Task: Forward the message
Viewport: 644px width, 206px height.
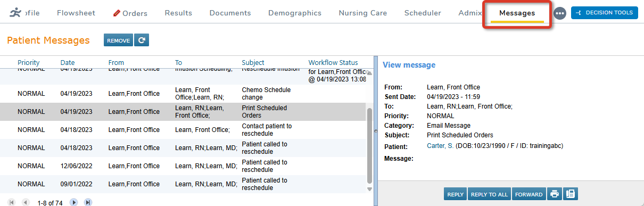Action: (x=529, y=194)
